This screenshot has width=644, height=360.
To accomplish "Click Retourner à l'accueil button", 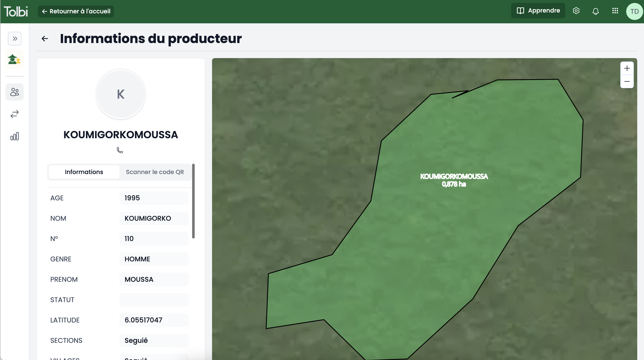I will pos(76,11).
